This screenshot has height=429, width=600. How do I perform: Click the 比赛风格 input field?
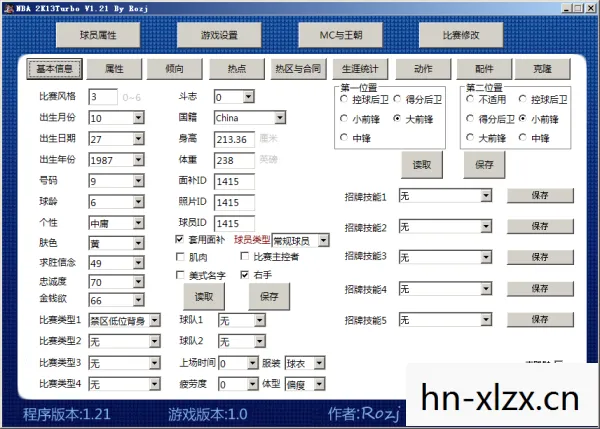pos(103,97)
